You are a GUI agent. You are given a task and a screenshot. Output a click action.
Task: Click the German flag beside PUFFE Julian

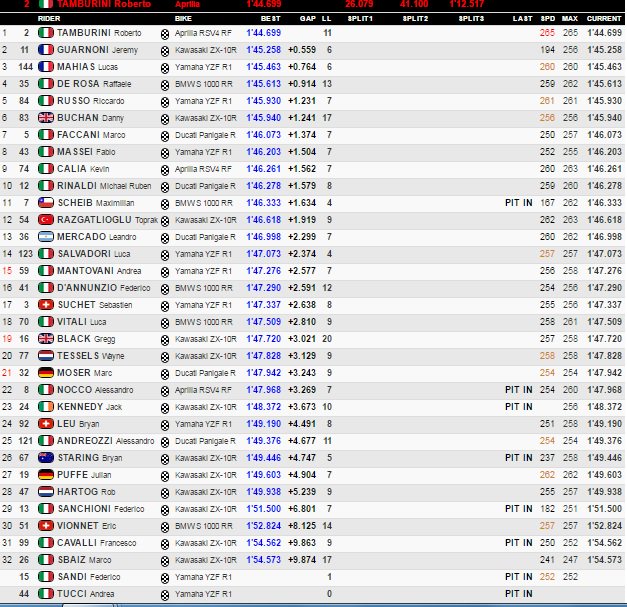coord(46,475)
